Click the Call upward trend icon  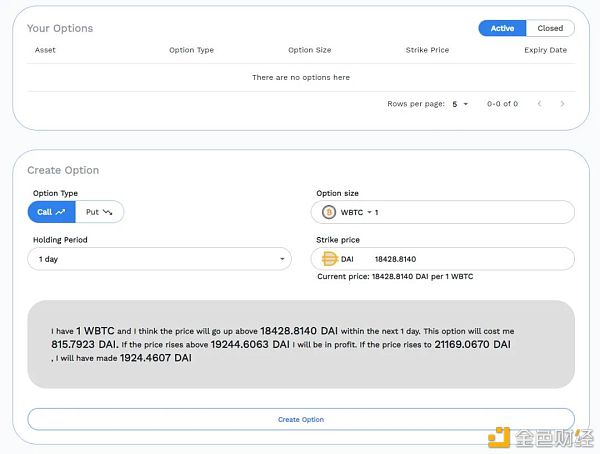(60, 212)
